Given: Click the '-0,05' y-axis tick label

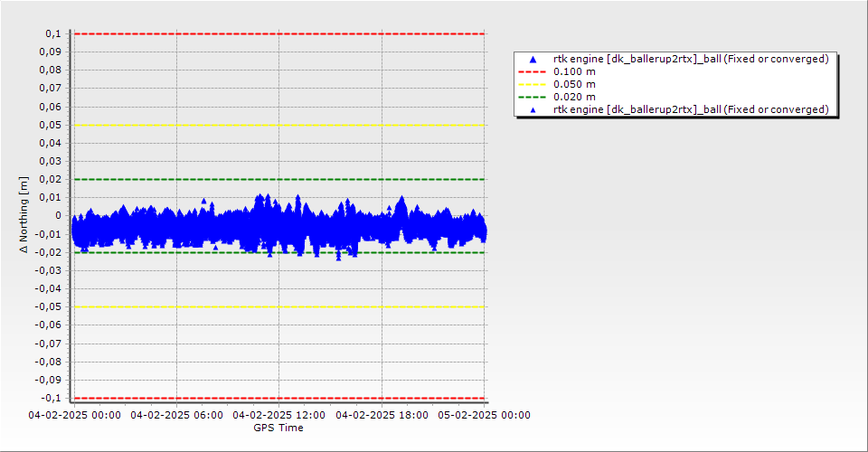Looking at the screenshot, I should pyautogui.click(x=48, y=307).
